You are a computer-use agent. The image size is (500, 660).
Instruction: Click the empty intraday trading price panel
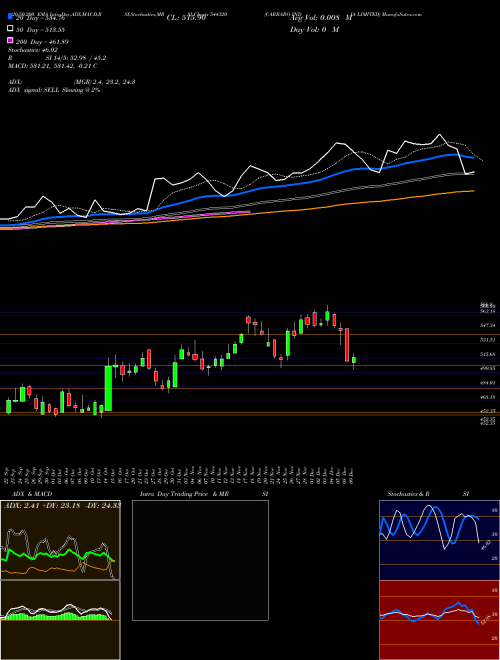click(x=200, y=560)
